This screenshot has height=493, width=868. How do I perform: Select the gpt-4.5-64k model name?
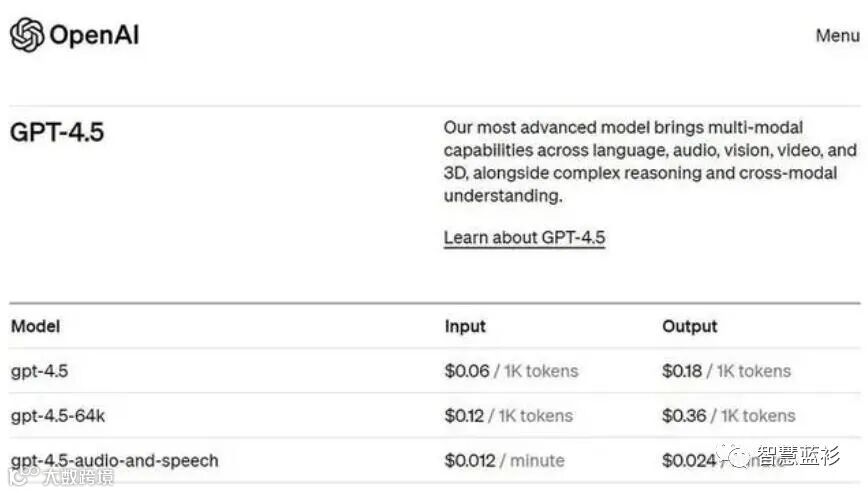(57, 415)
